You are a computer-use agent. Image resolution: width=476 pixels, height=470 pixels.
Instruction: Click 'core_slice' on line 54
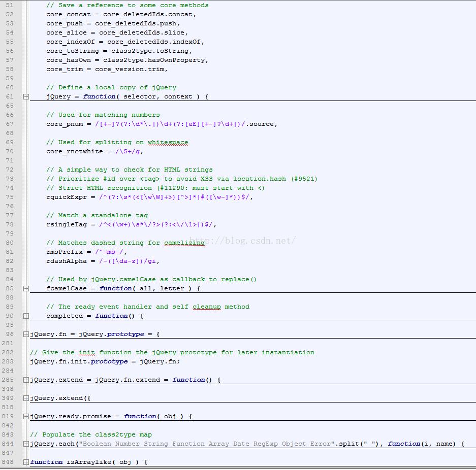(x=67, y=33)
